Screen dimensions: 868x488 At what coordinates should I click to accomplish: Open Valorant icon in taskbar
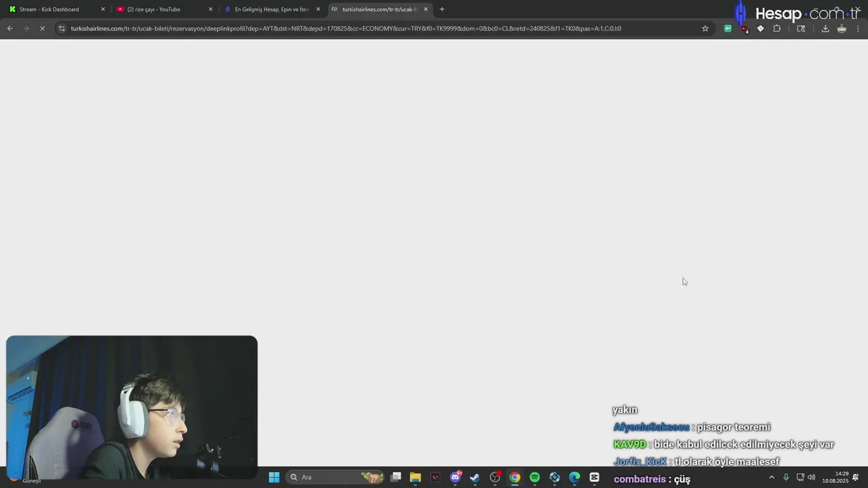(x=435, y=477)
